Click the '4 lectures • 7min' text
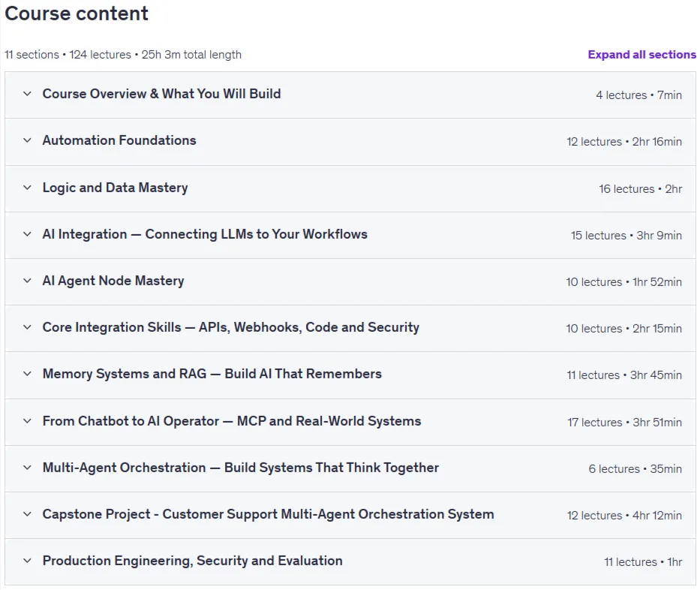 click(638, 95)
